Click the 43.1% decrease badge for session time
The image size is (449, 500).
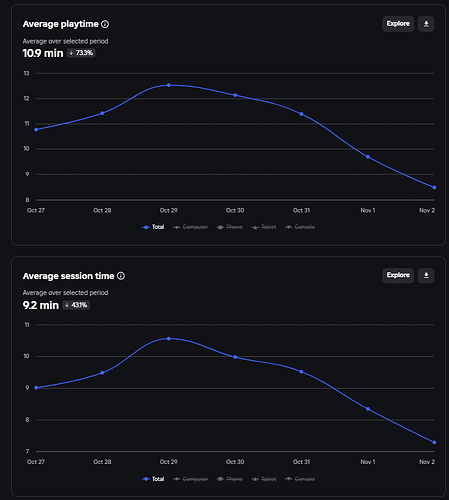point(76,305)
